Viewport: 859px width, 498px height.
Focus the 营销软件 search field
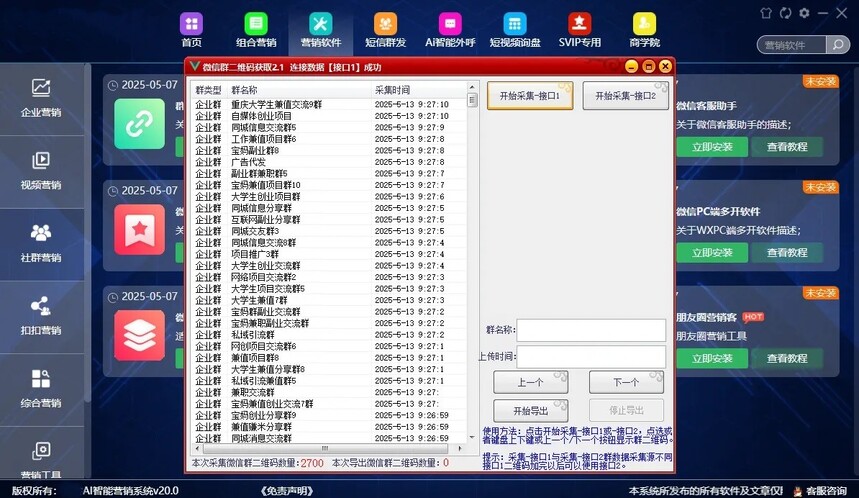click(791, 45)
